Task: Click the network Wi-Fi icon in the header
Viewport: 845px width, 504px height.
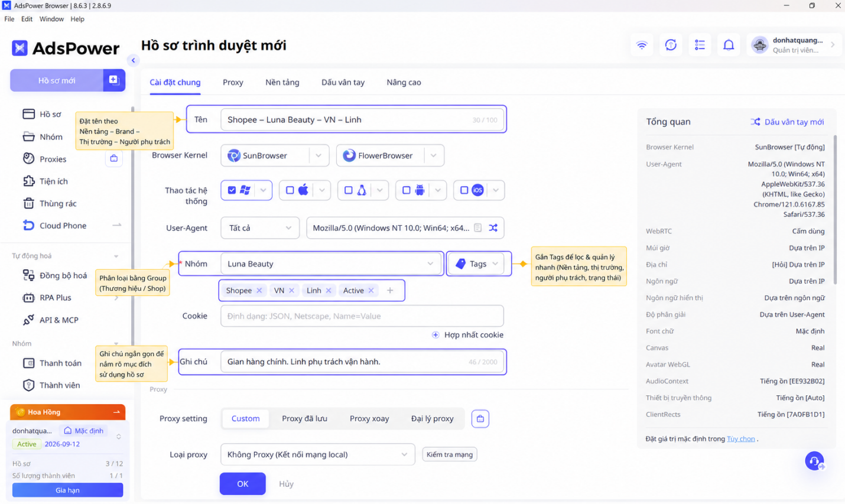Action: 642,45
